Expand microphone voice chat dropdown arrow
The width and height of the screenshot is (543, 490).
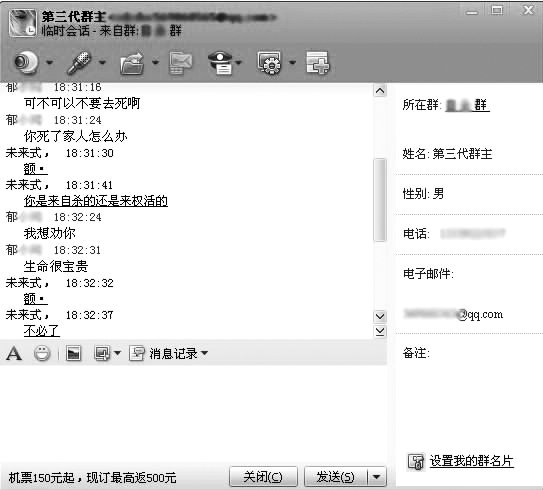102,63
